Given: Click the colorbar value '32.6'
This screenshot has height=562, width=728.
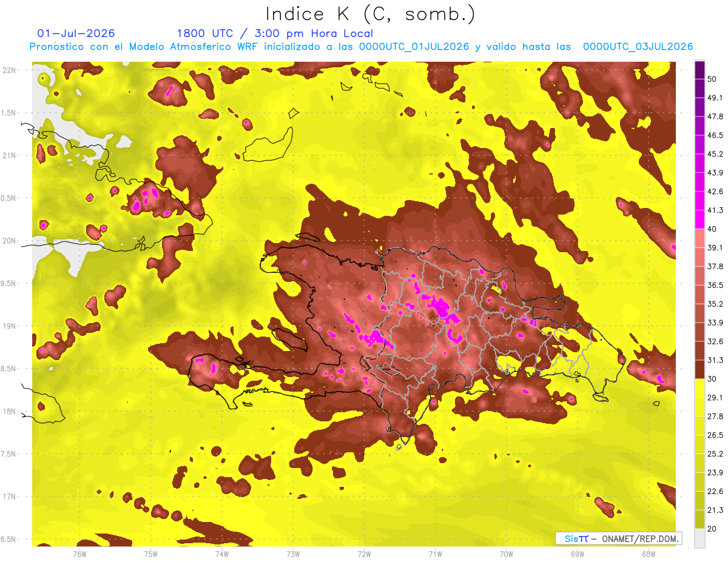Looking at the screenshot, I should click(x=715, y=341).
